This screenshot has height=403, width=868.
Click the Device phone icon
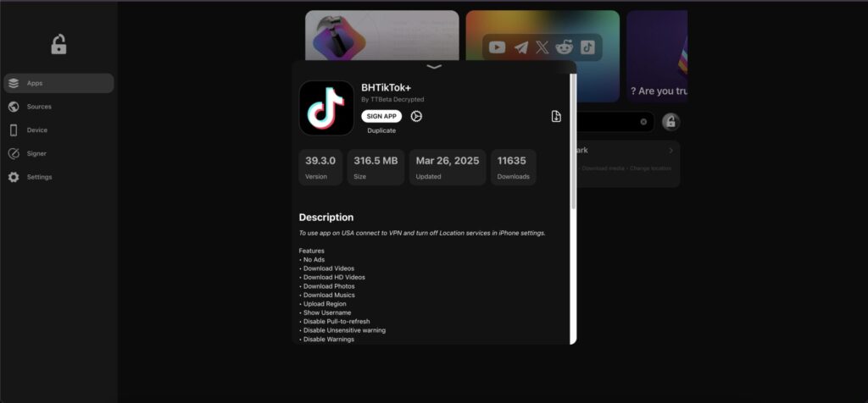pos(14,130)
